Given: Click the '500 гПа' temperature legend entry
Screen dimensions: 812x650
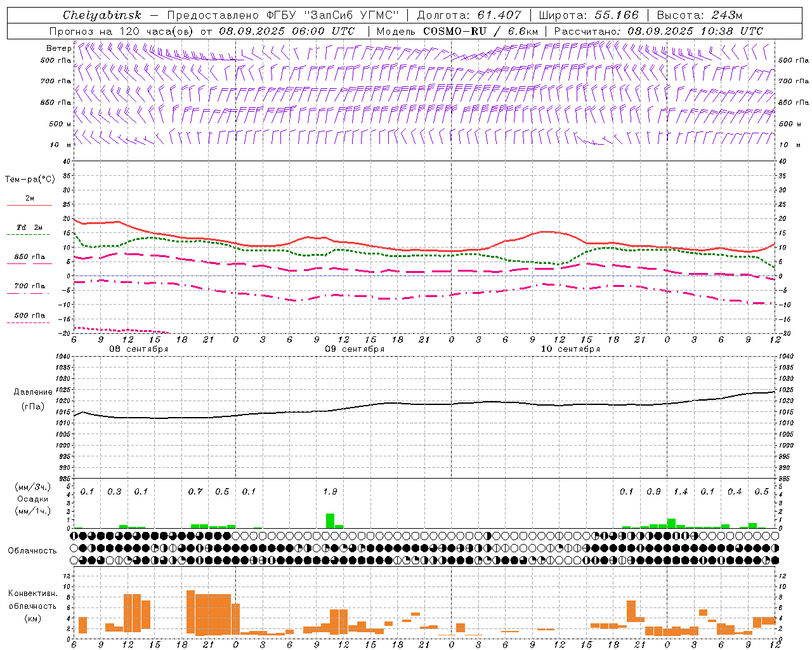Looking at the screenshot, I should (30, 315).
